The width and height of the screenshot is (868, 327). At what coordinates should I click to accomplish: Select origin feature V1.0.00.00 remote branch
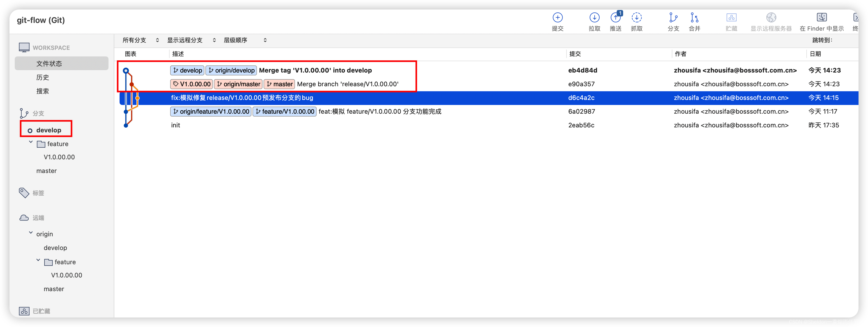pyautogui.click(x=67, y=275)
